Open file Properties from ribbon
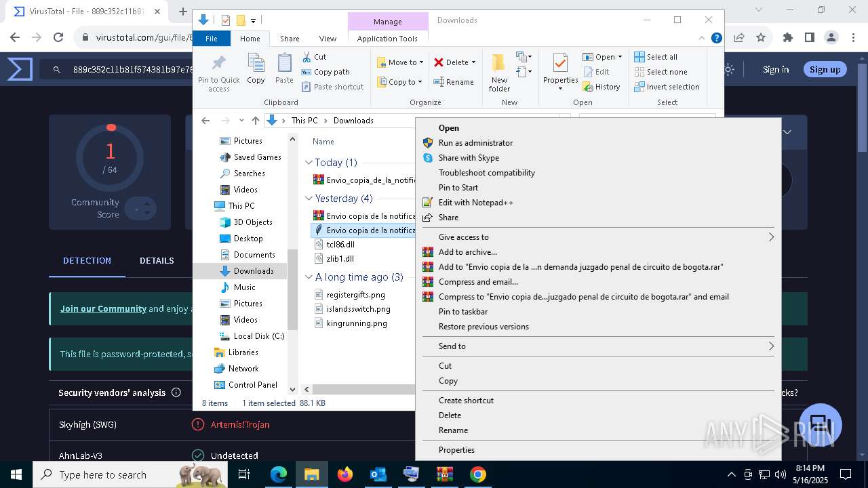 pyautogui.click(x=560, y=73)
